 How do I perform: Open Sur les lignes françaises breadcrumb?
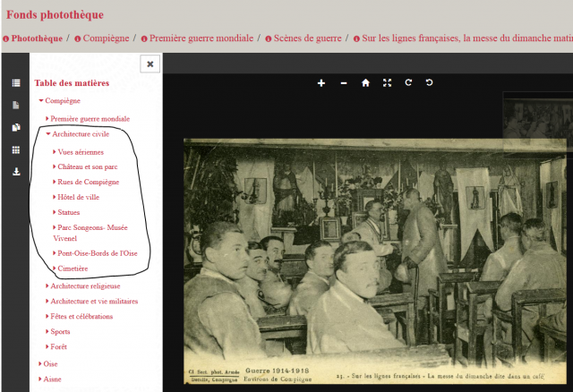(x=467, y=38)
